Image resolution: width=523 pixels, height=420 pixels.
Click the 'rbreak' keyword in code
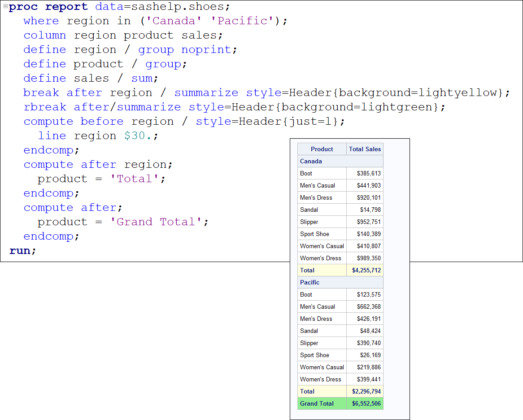pyautogui.click(x=45, y=107)
